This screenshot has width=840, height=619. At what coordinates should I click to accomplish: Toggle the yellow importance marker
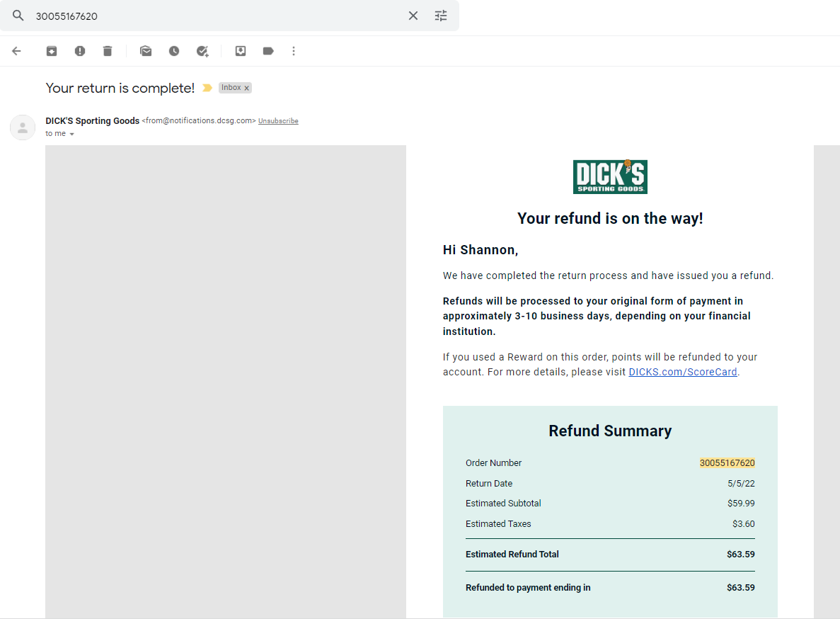pyautogui.click(x=207, y=88)
